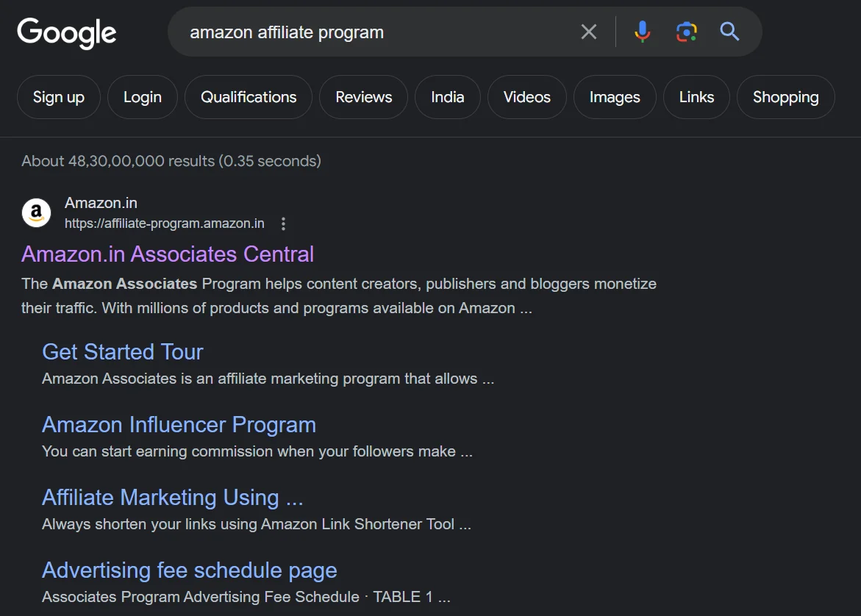Clear the search box text
Image resolution: width=861 pixels, height=616 pixels.
(588, 32)
